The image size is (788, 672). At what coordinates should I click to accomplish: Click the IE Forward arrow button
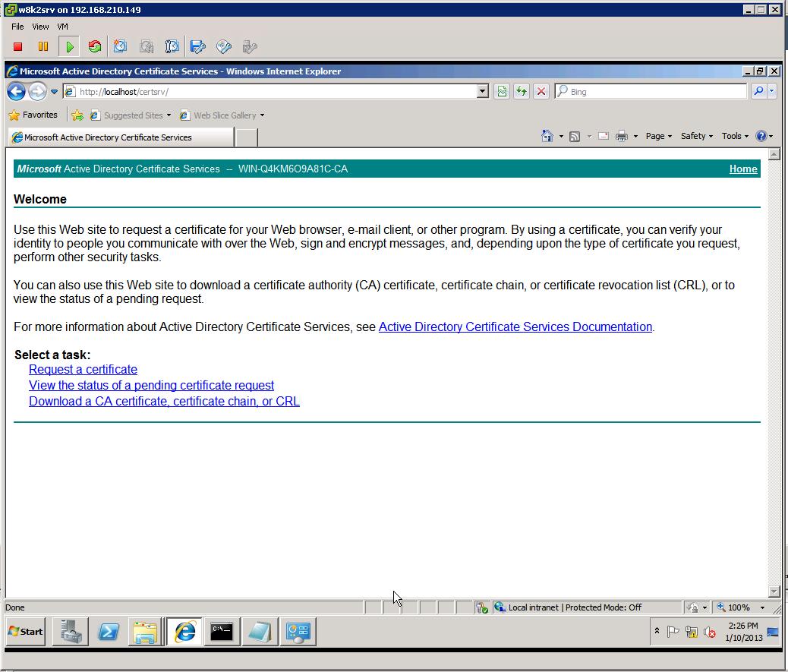(x=36, y=91)
